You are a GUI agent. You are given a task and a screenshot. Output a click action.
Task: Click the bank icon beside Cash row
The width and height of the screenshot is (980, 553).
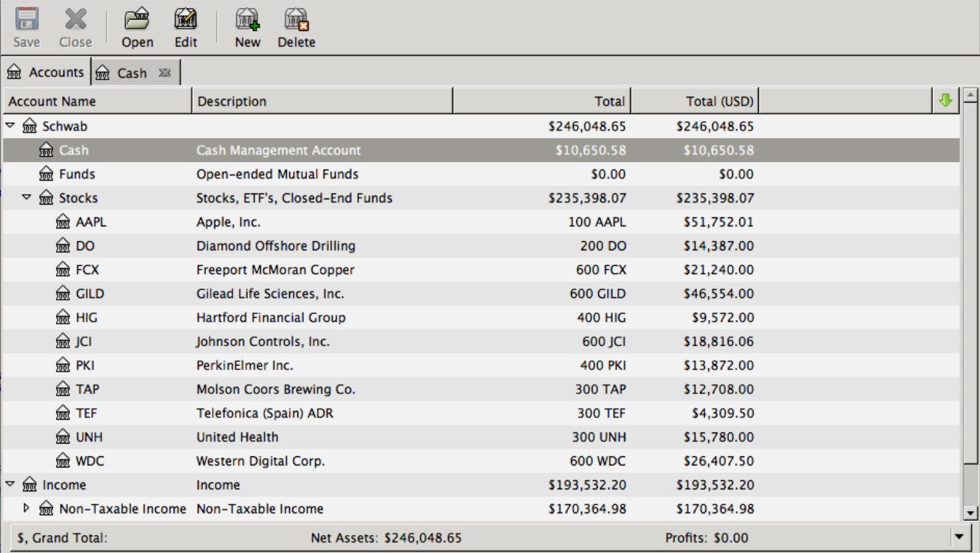pos(46,150)
